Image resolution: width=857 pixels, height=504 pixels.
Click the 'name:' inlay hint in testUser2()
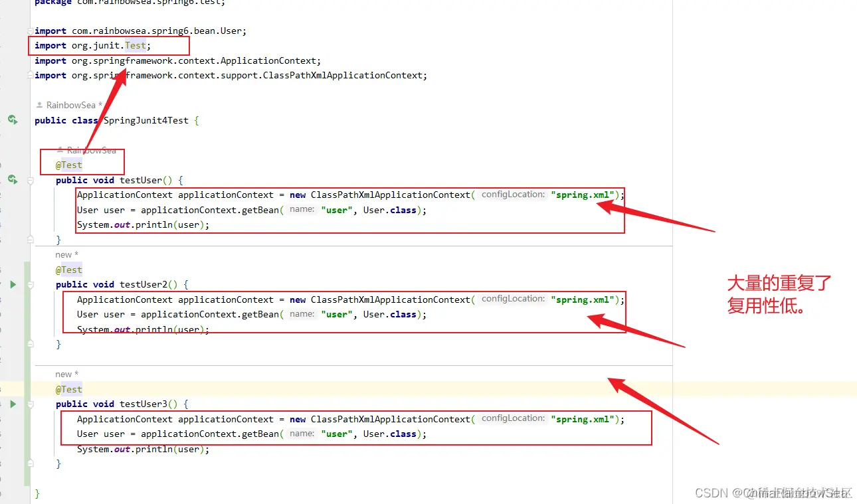(302, 314)
